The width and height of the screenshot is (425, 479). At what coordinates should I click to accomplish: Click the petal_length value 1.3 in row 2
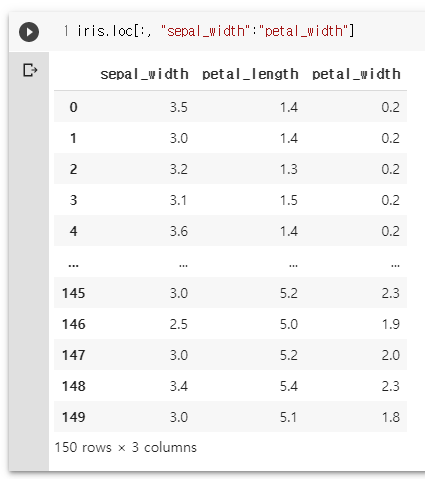(289, 169)
